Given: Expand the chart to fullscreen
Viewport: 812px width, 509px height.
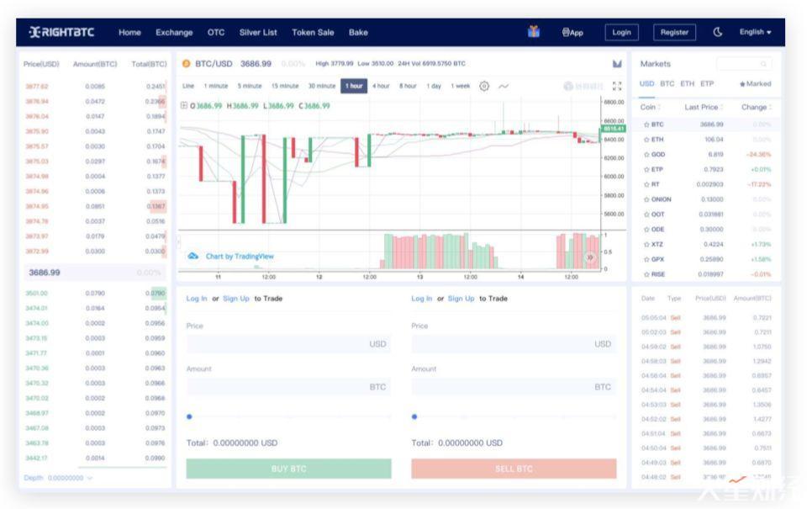Looking at the screenshot, I should pyautogui.click(x=617, y=86).
